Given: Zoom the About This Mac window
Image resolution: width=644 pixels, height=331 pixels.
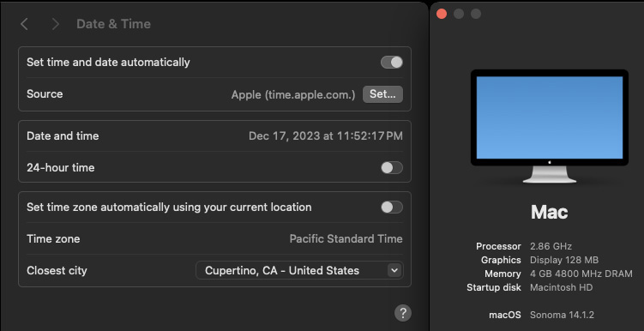Looking at the screenshot, I should tap(476, 14).
